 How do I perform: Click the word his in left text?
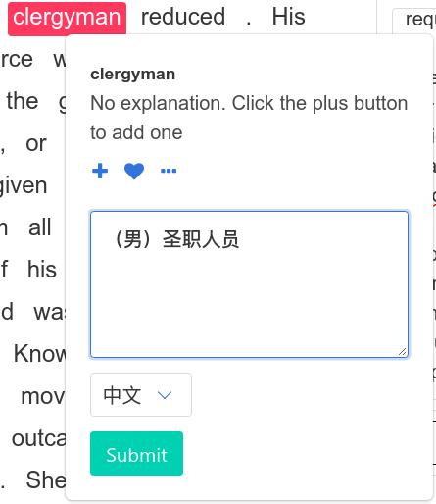[x=42, y=270]
